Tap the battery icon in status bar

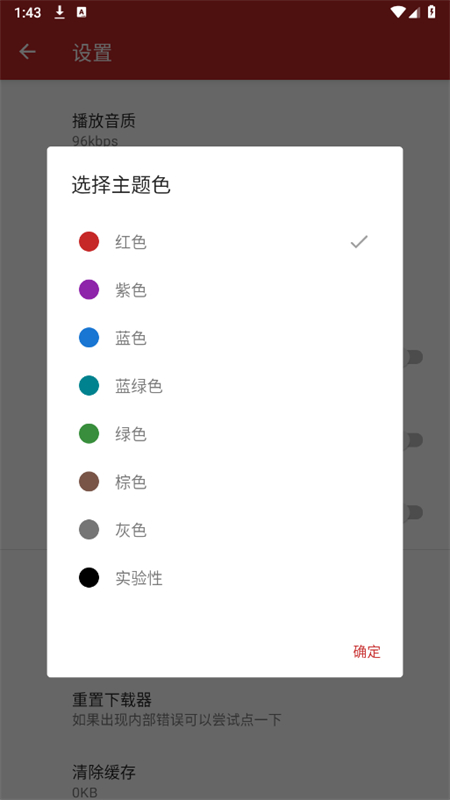[432, 12]
